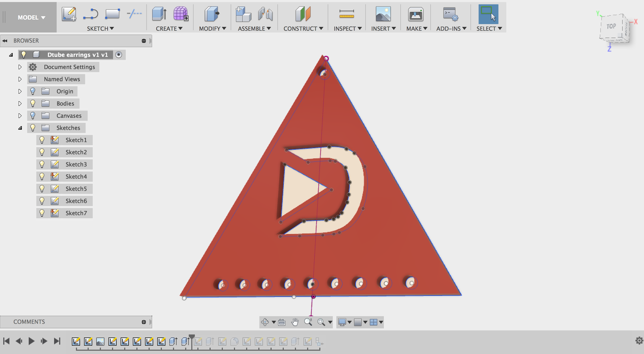
Task: Expand Canvases tree node
Action: [20, 116]
